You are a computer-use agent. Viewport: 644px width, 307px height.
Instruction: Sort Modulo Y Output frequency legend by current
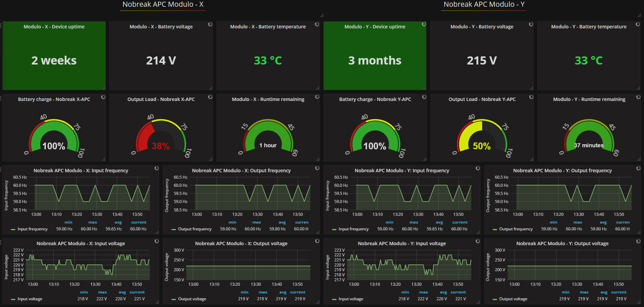pyautogui.click(x=623, y=222)
